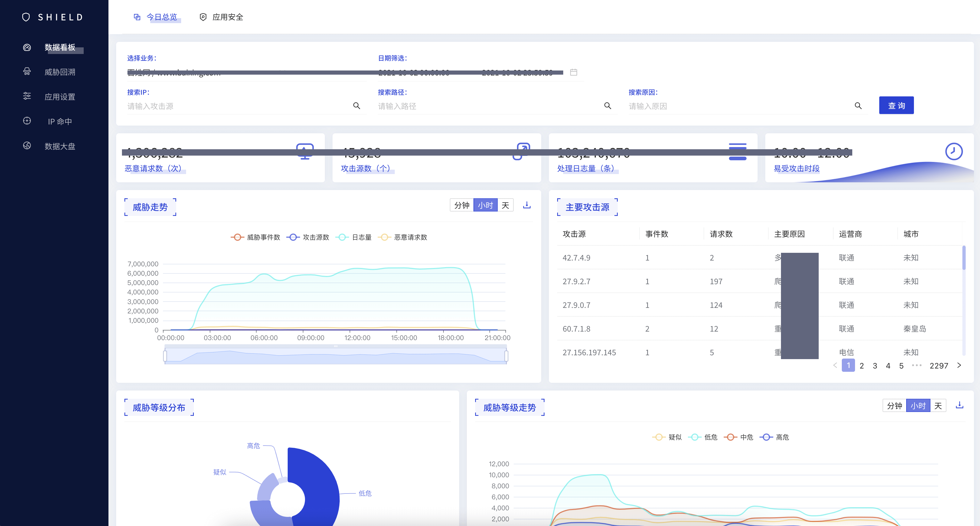The height and width of the screenshot is (526, 980).
Task: Click the next page arrow
Action: point(959,365)
